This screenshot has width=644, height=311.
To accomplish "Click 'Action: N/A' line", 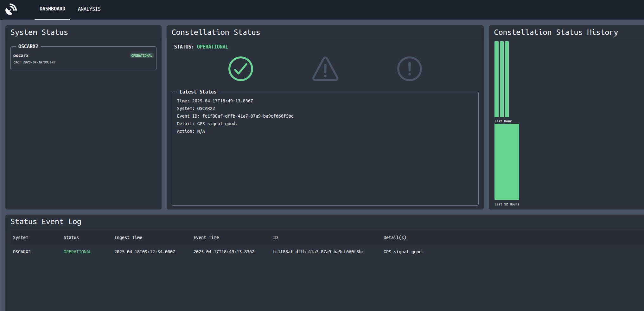I will 191,131.
